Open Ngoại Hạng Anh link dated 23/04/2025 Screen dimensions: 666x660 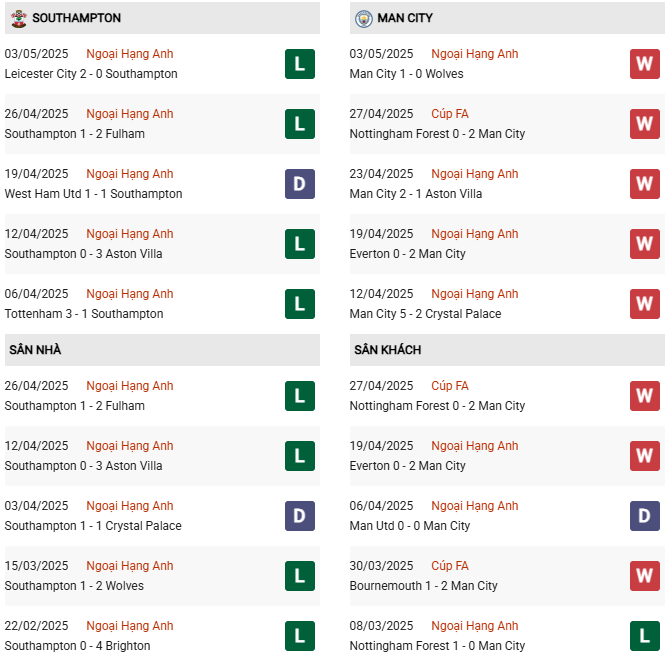pyautogui.click(x=474, y=174)
